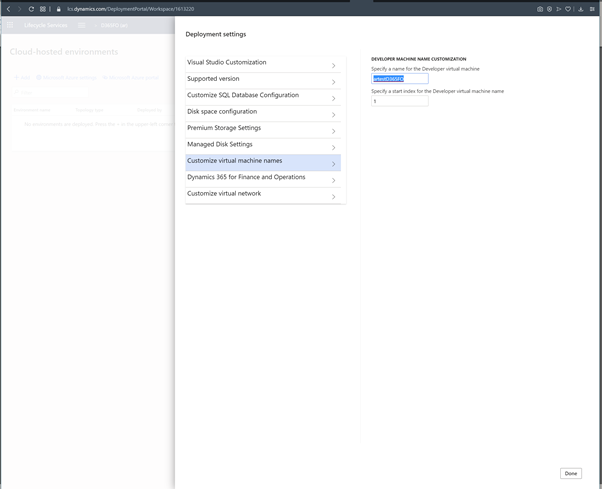The width and height of the screenshot is (602, 489).
Task: Reload the page with refresh icon
Action: coord(31,9)
